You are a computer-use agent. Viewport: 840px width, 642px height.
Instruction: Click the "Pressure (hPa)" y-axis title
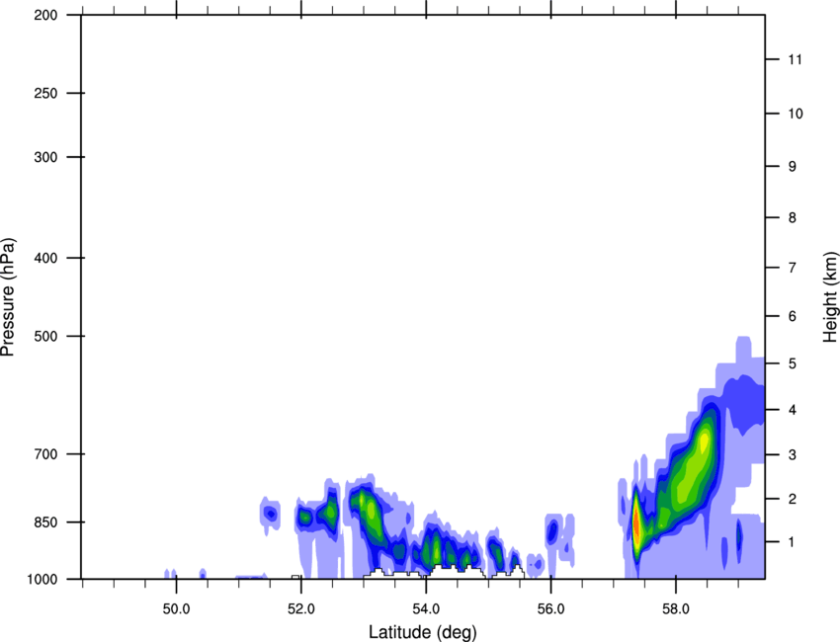9,296
